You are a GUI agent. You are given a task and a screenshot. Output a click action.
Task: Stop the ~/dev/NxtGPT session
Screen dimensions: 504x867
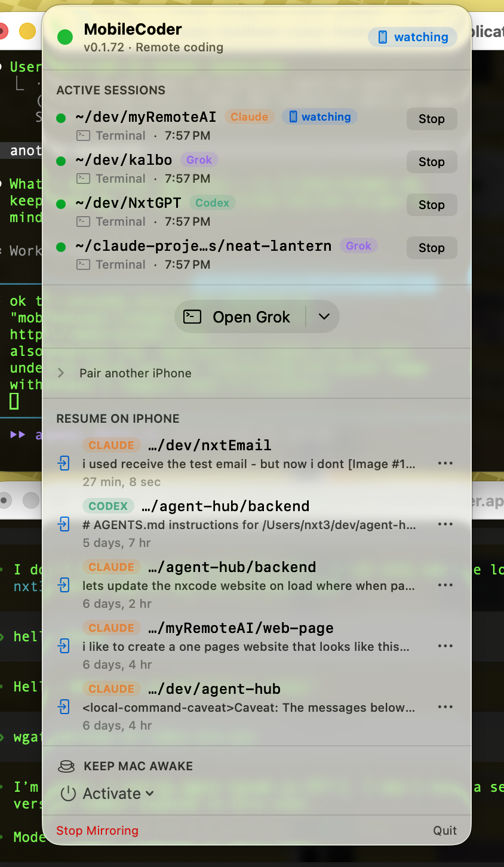(x=432, y=205)
